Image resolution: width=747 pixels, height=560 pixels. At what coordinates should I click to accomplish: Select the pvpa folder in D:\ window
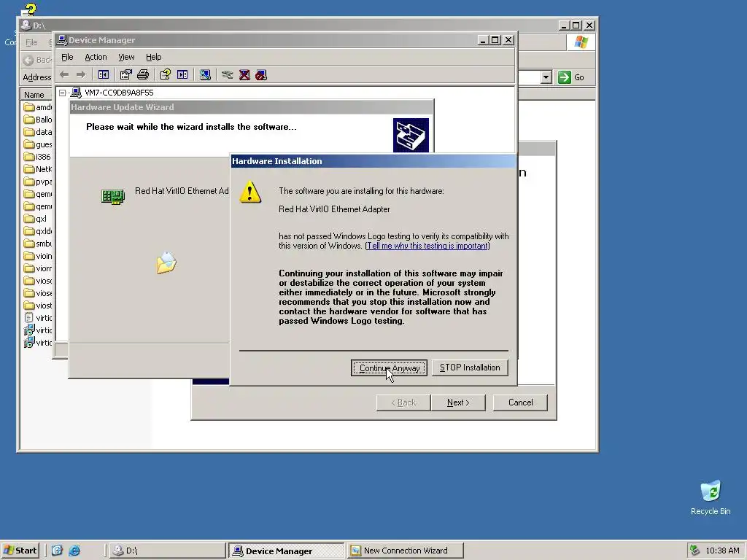(38, 182)
